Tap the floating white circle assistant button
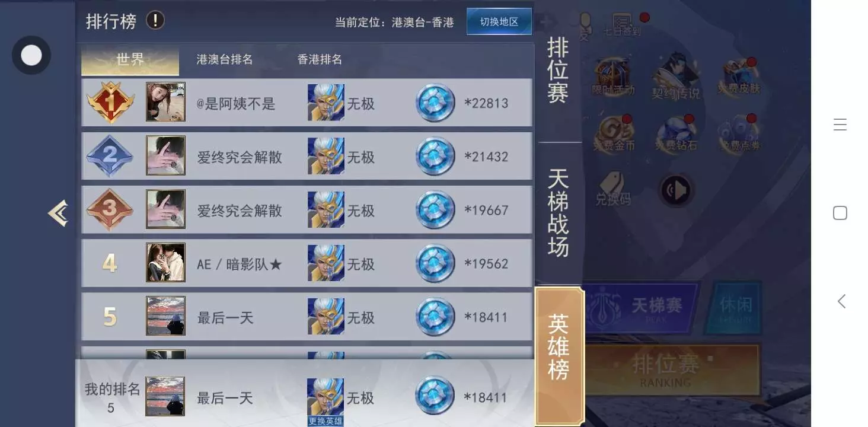The height and width of the screenshot is (427, 868). [31, 55]
